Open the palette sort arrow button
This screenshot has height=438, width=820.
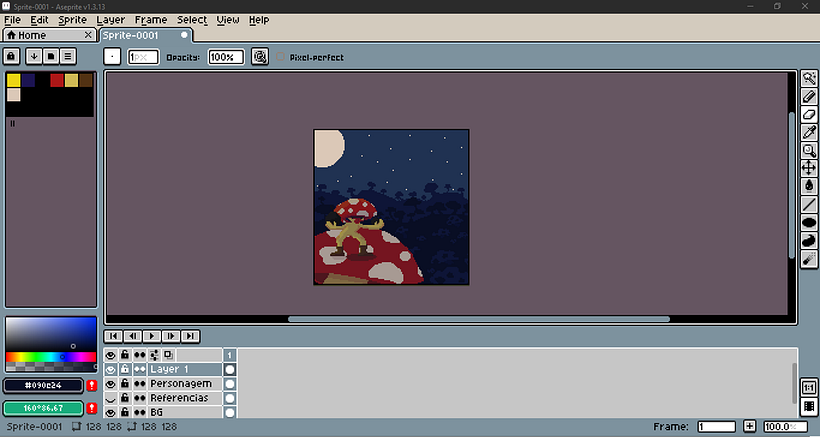pyautogui.click(x=34, y=56)
